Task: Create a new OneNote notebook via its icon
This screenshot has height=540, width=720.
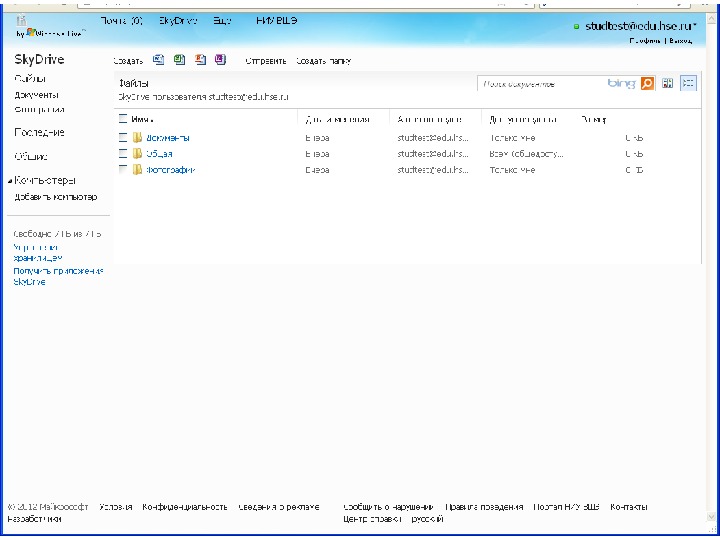Action: (221, 60)
